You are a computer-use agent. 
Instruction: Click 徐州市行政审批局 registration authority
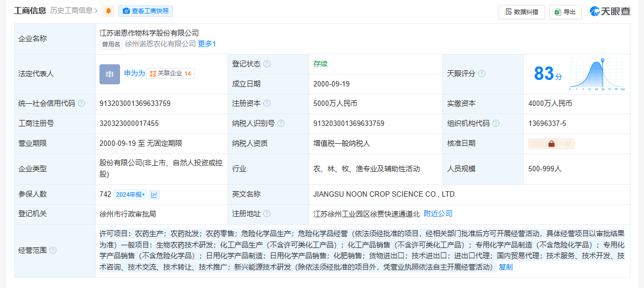[128, 214]
